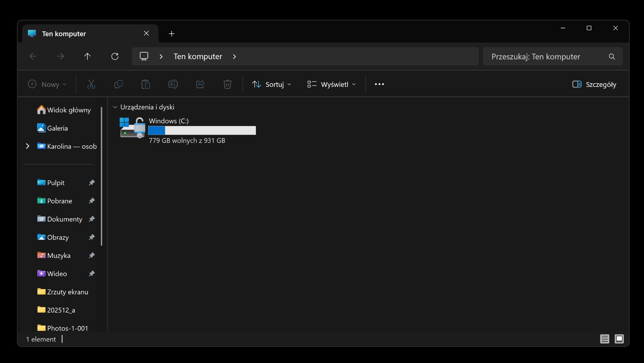This screenshot has width=644, height=363.
Task: Click the Refresh icon in navigation bar
Action: [115, 56]
